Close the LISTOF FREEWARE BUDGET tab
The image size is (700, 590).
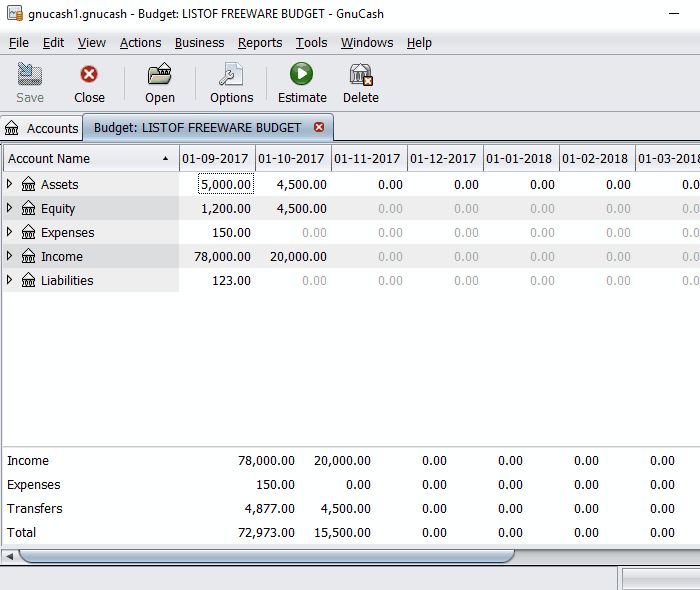pyautogui.click(x=319, y=127)
